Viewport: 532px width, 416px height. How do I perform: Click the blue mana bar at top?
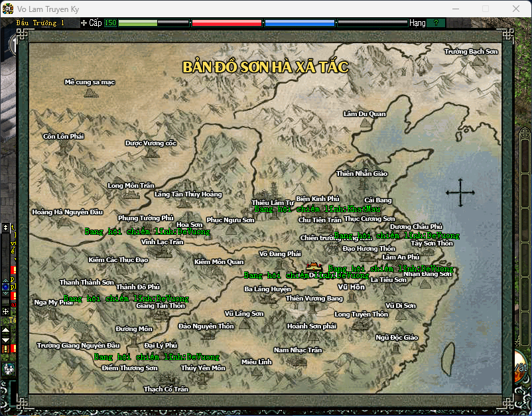click(300, 23)
